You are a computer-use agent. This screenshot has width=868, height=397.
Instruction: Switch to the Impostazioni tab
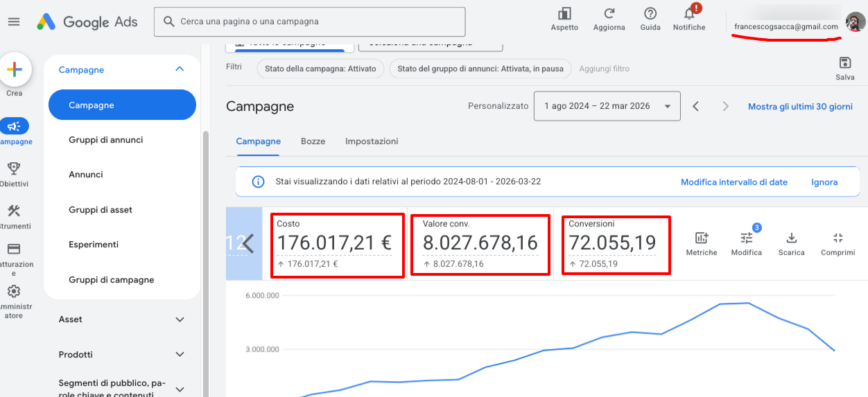coord(372,141)
